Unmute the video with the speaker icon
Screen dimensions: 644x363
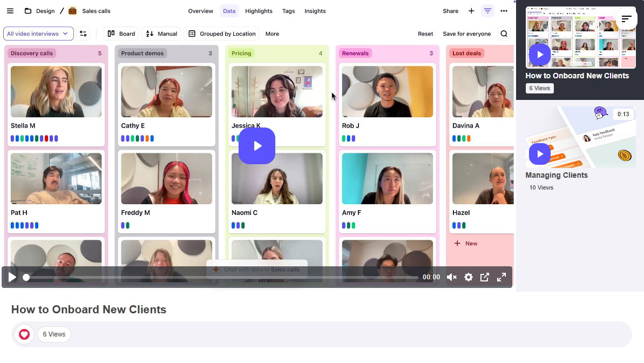pyautogui.click(x=452, y=277)
